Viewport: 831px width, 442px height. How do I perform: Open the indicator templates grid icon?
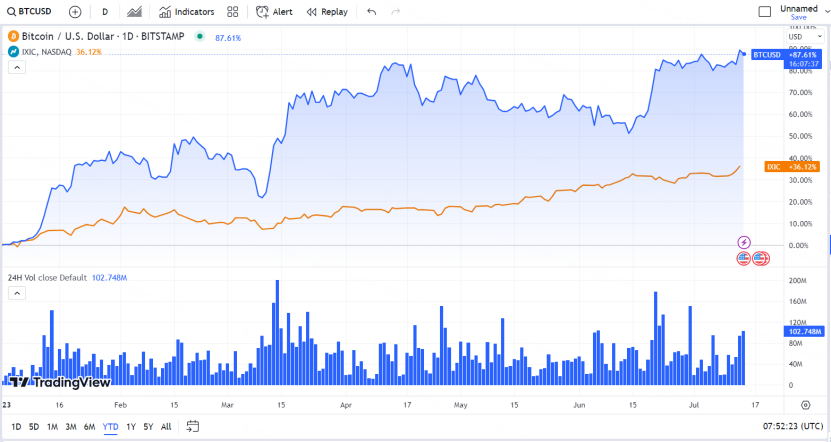(x=232, y=12)
